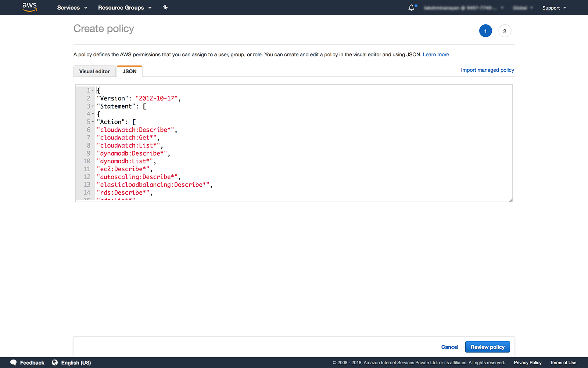Click the globe language icon

click(55, 362)
